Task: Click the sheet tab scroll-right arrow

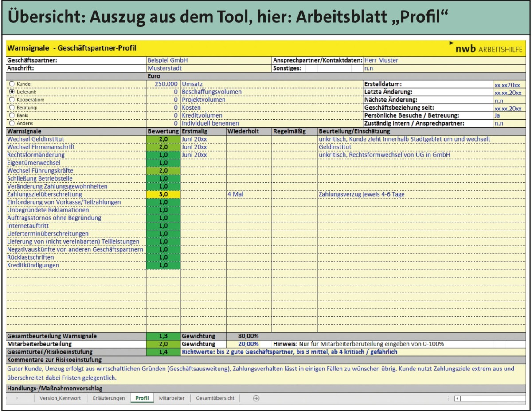Action: pos(17,398)
